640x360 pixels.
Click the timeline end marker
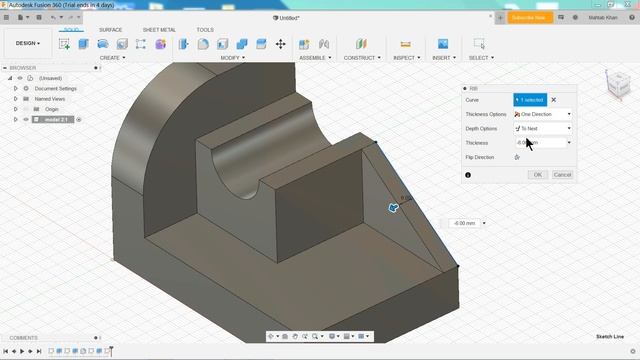[111, 350]
